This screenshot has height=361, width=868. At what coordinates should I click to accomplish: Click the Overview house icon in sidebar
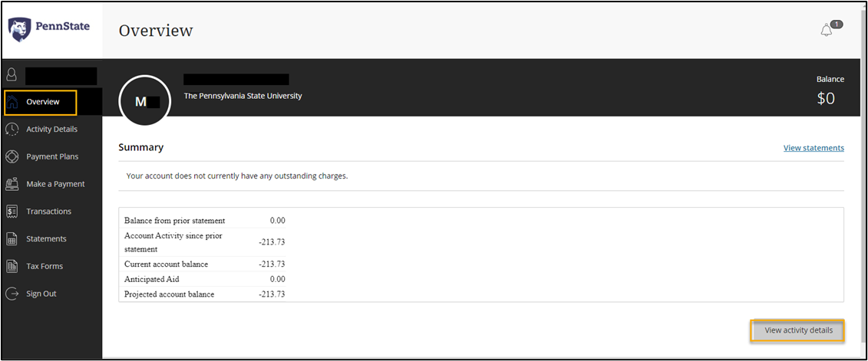click(12, 102)
